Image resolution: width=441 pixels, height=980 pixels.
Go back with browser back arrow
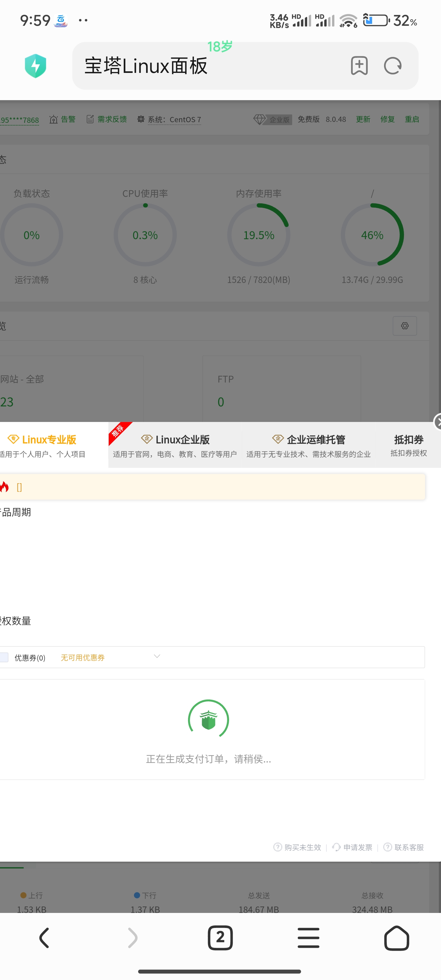[44, 938]
